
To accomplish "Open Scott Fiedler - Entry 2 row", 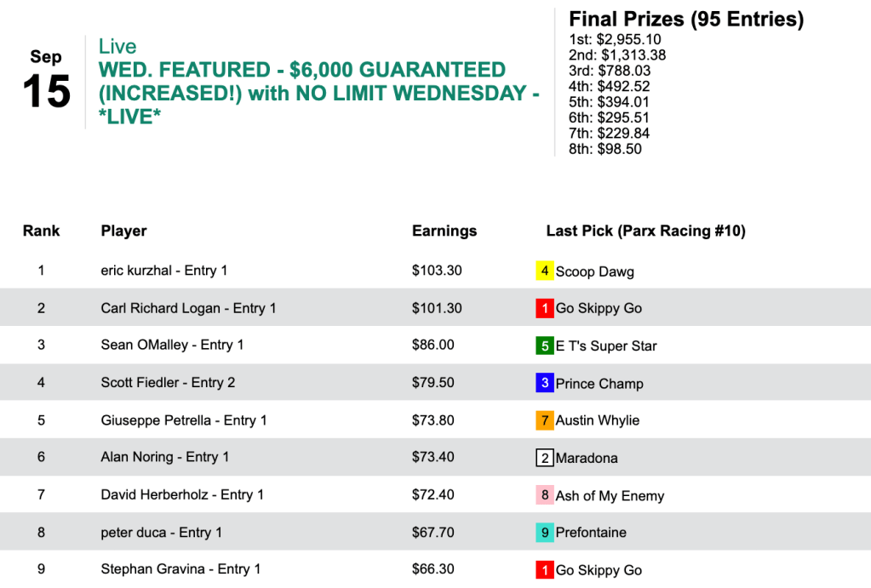I will (x=168, y=382).
